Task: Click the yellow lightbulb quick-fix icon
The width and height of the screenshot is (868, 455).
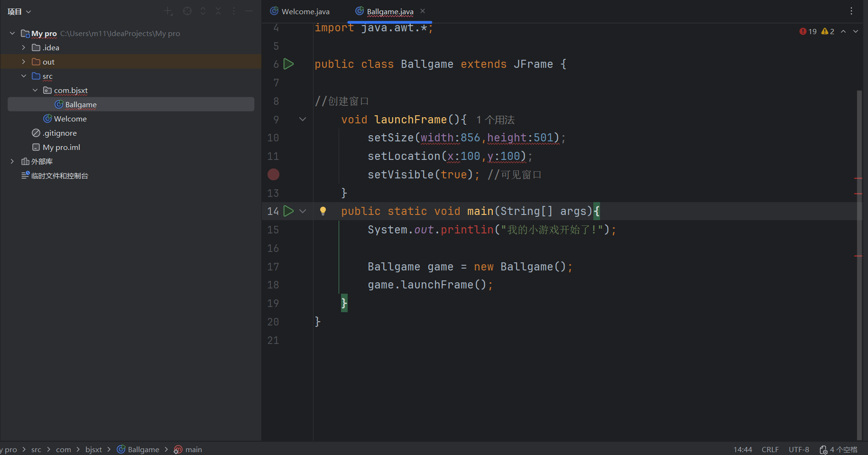Action: click(323, 211)
